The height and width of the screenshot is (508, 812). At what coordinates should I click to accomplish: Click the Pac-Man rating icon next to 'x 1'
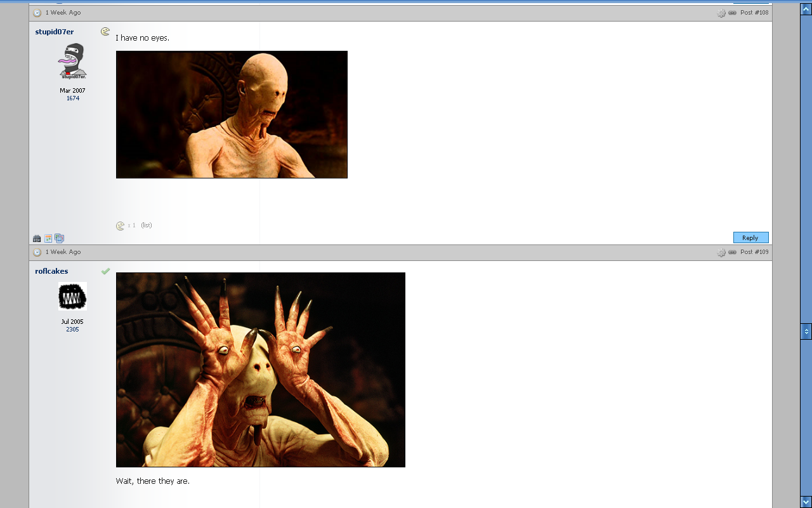pyautogui.click(x=121, y=225)
